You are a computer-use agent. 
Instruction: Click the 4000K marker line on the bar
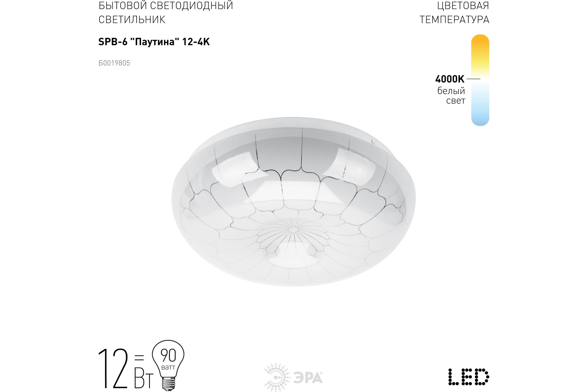(473, 79)
